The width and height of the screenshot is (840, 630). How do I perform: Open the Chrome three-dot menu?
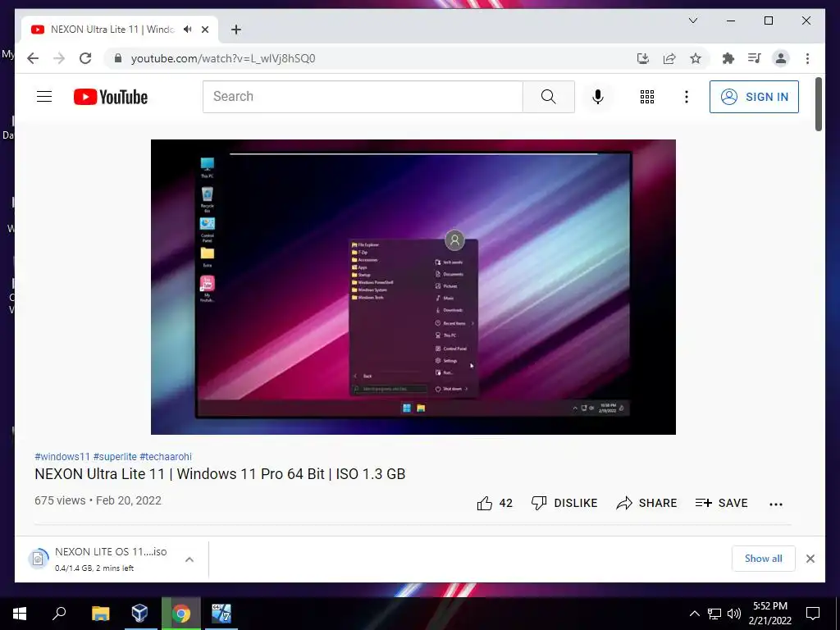[807, 58]
